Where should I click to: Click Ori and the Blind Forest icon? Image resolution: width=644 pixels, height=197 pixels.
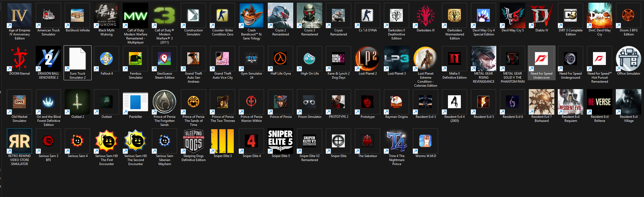[48, 102]
